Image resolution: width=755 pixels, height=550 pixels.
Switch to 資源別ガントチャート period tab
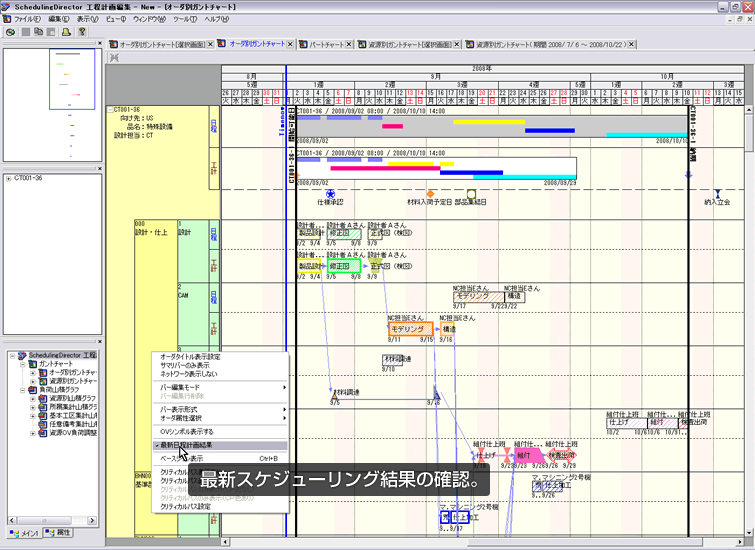tap(552, 44)
